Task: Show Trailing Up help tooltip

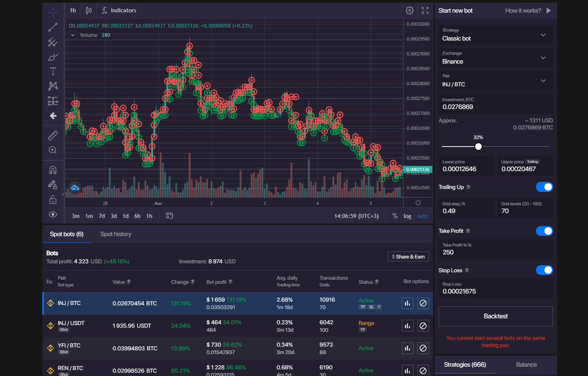Action: 468,187
